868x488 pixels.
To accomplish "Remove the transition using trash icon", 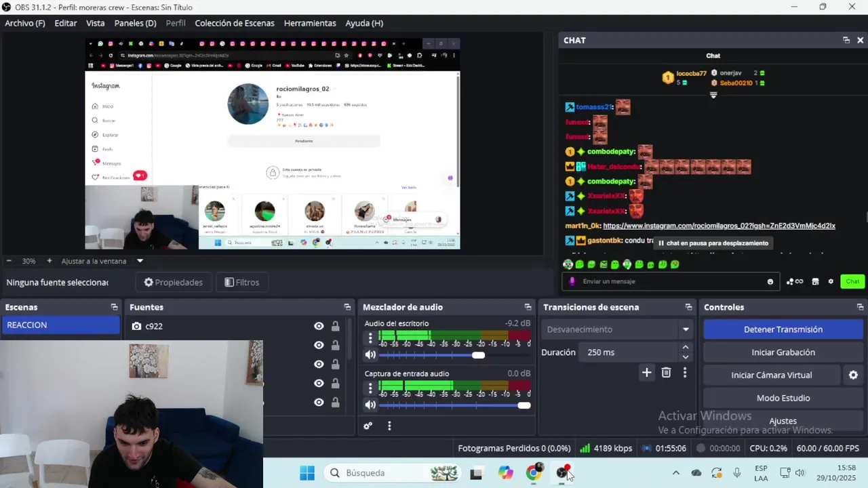I will click(666, 372).
